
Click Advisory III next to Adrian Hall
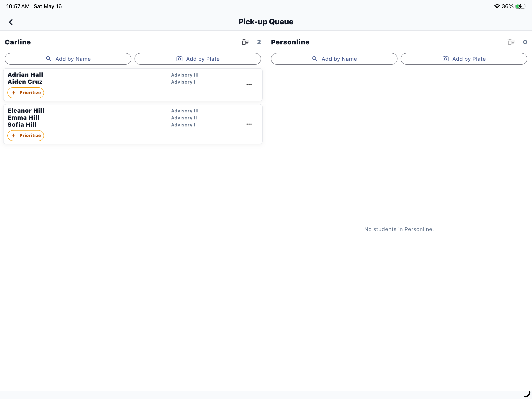click(185, 75)
